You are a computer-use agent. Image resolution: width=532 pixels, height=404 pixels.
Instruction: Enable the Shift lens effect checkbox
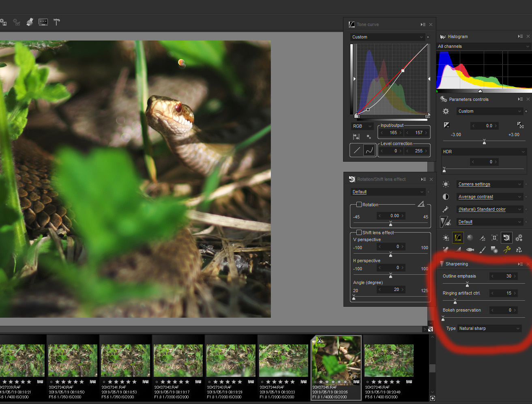coord(359,233)
